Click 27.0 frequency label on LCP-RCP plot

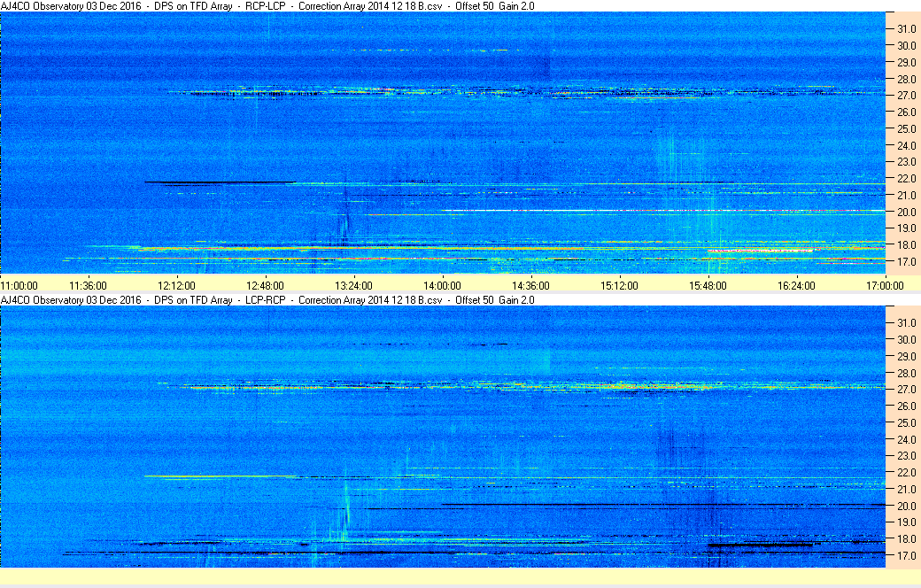coord(906,389)
